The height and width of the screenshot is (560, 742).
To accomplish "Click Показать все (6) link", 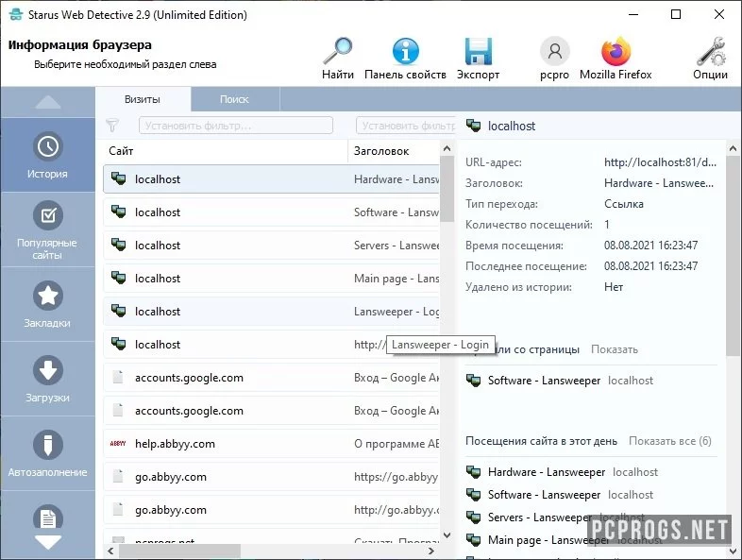I will point(670,441).
